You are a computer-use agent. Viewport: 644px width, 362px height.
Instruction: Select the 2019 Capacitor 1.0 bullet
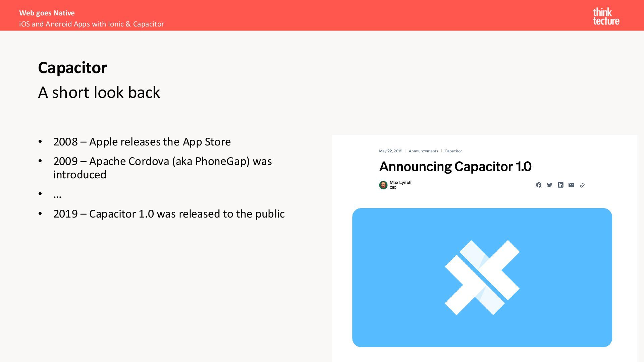pos(169,214)
